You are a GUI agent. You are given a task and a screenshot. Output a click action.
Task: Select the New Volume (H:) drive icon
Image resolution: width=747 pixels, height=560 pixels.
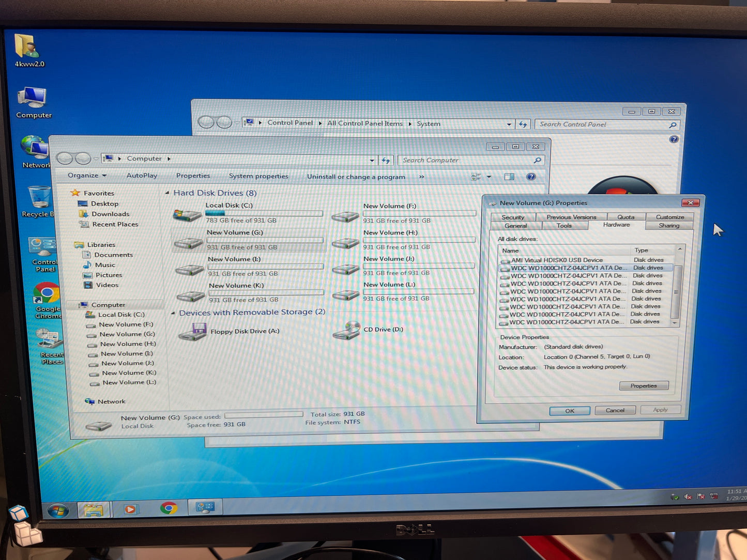pyautogui.click(x=345, y=242)
